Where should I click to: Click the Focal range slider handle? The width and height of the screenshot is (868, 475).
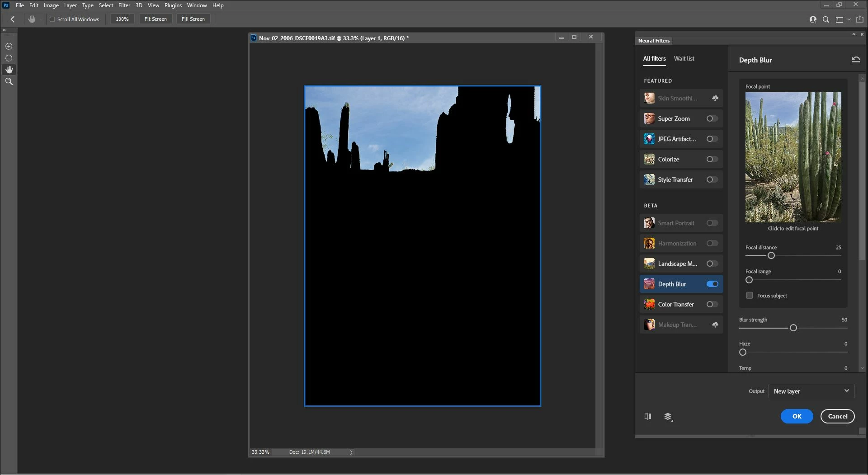point(749,280)
